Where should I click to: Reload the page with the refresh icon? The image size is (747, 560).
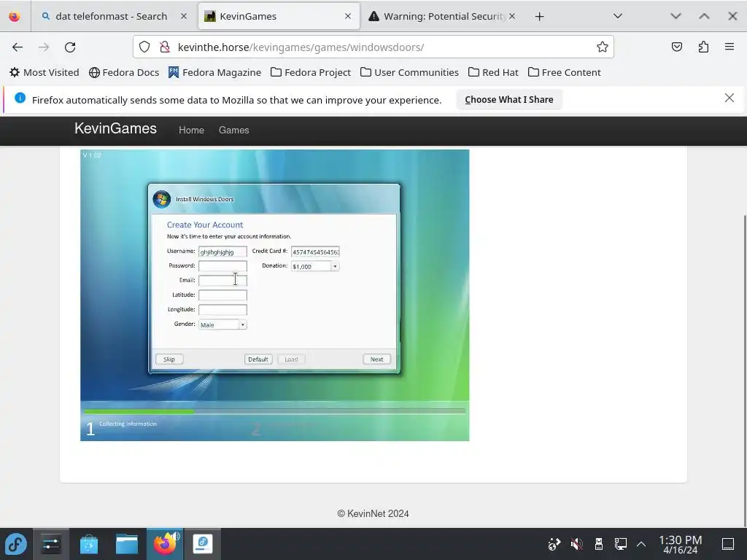70,47
